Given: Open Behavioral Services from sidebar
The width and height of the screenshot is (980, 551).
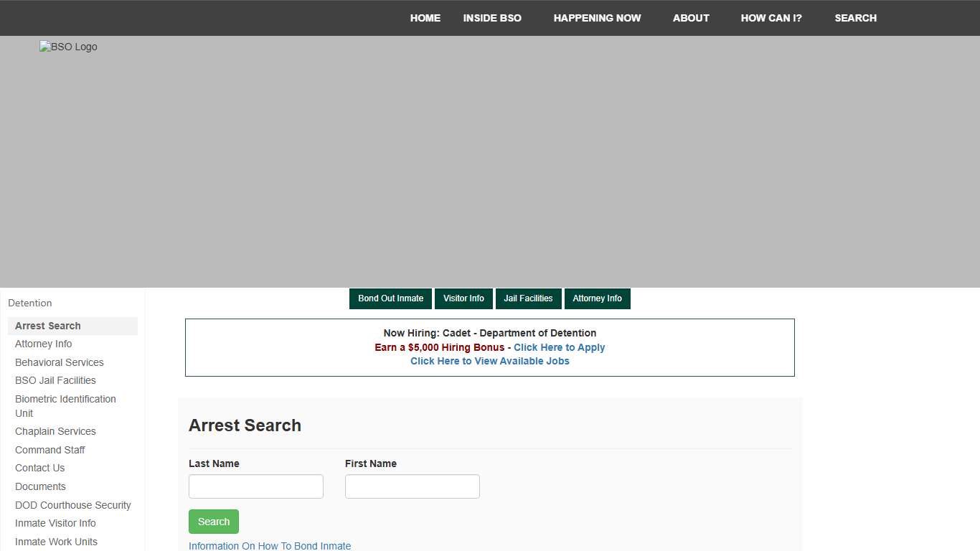Looking at the screenshot, I should click(x=59, y=362).
